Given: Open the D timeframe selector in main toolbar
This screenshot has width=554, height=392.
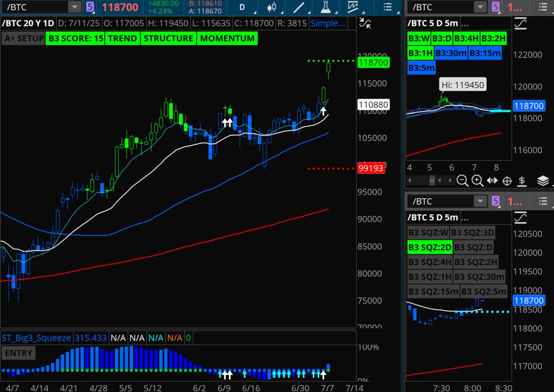Looking at the screenshot, I should (x=242, y=7).
